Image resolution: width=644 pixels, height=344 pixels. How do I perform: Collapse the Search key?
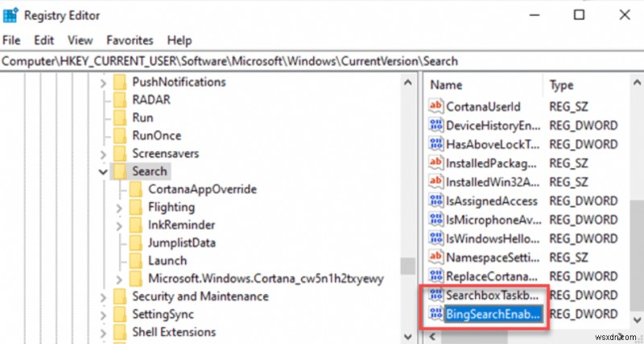click(x=103, y=172)
